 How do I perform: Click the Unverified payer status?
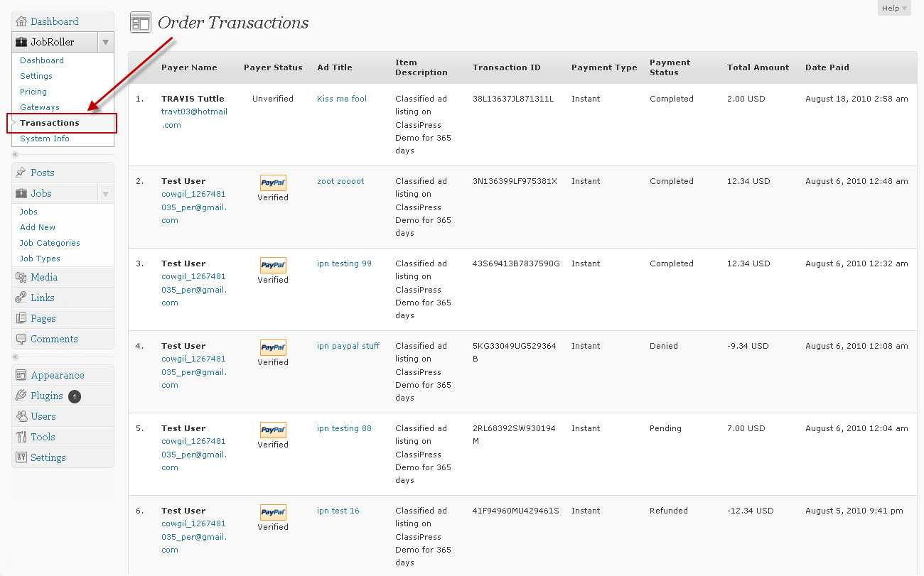(x=273, y=99)
